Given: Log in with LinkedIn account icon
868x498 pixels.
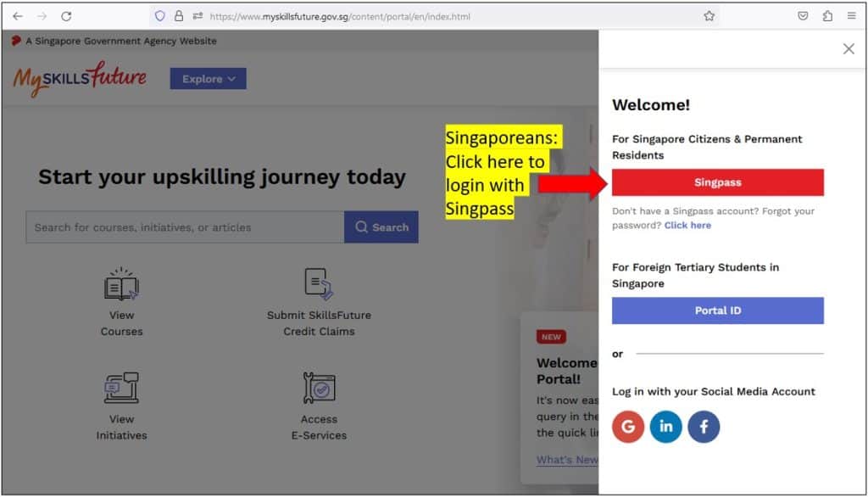Looking at the screenshot, I should point(666,427).
